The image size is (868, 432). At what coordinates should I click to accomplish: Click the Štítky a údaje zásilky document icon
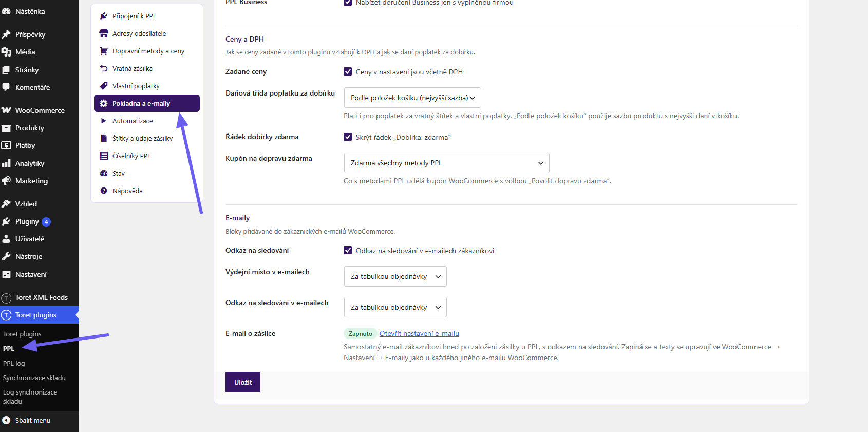pos(104,138)
